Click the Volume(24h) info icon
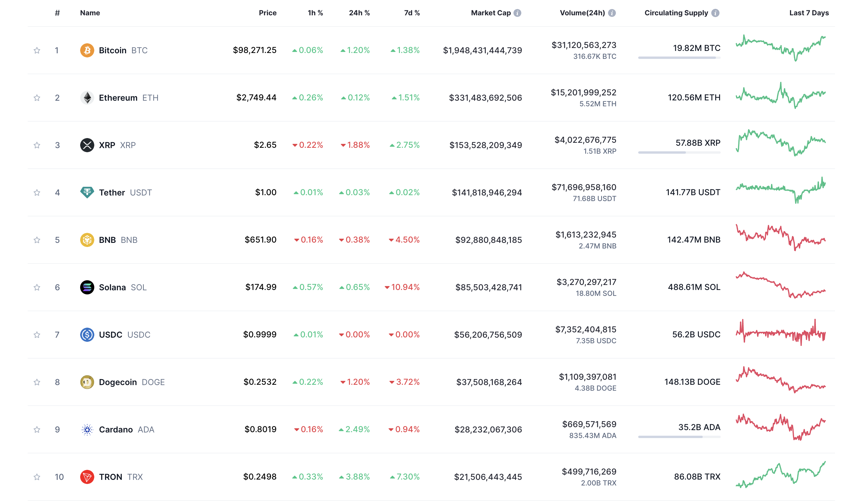The image size is (868, 504). [612, 13]
